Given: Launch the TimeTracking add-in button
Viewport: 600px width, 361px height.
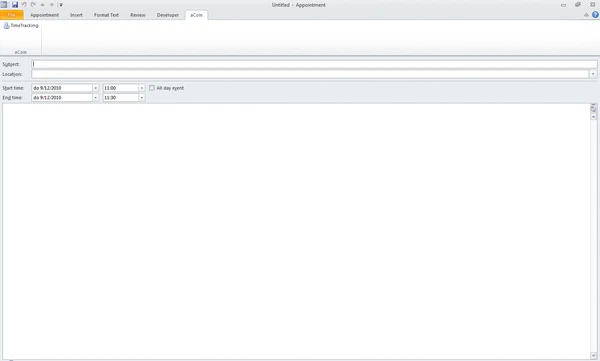Looking at the screenshot, I should coord(21,26).
